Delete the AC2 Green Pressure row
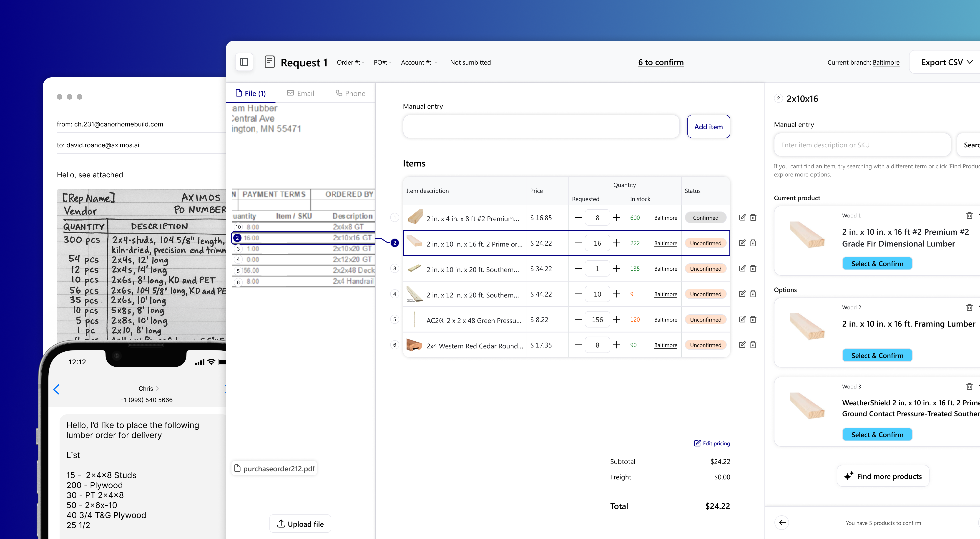This screenshot has height=539, width=980. (753, 320)
